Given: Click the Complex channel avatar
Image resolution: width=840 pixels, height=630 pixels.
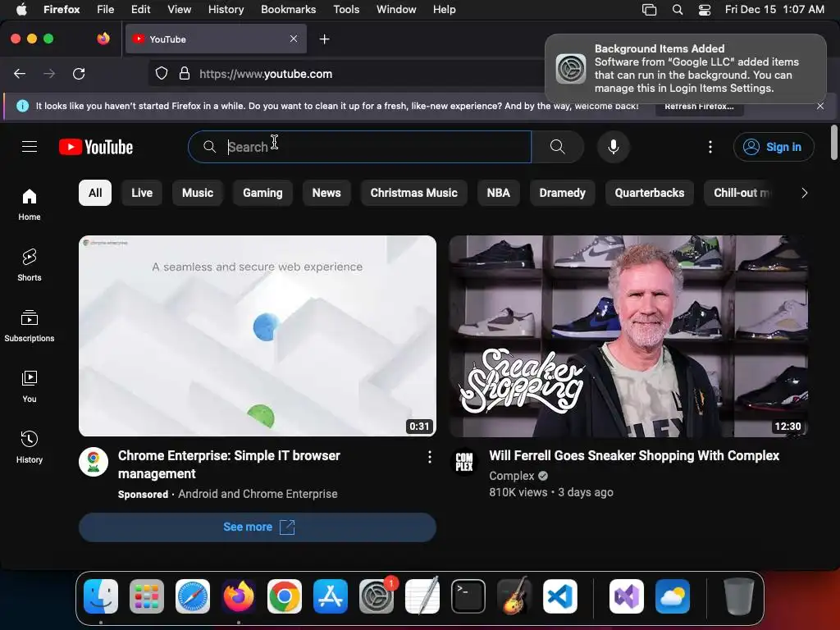Looking at the screenshot, I should (464, 461).
